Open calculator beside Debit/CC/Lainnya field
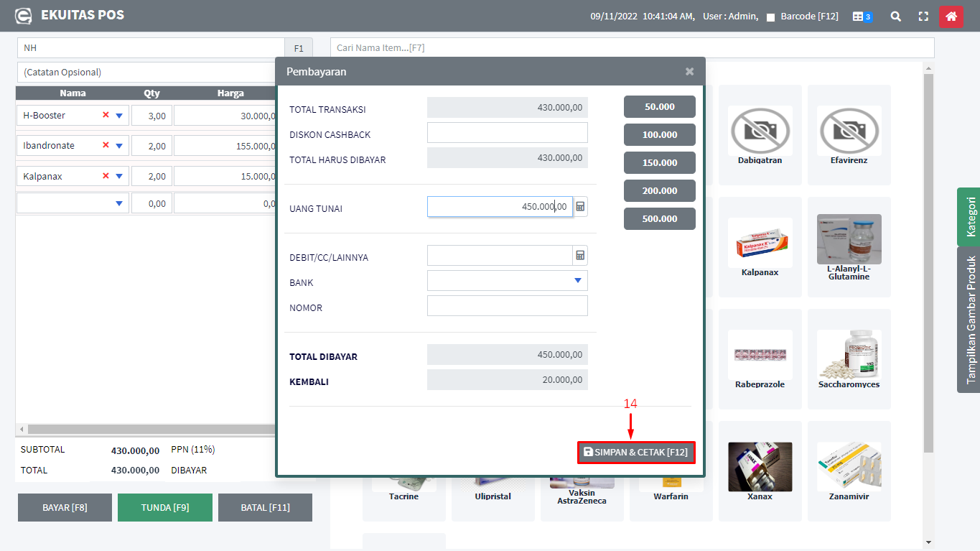This screenshot has height=551, width=980. click(x=581, y=256)
